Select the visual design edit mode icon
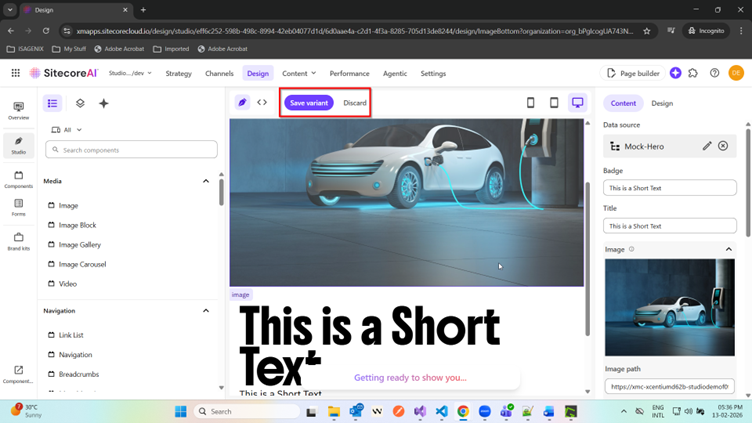 coord(242,102)
